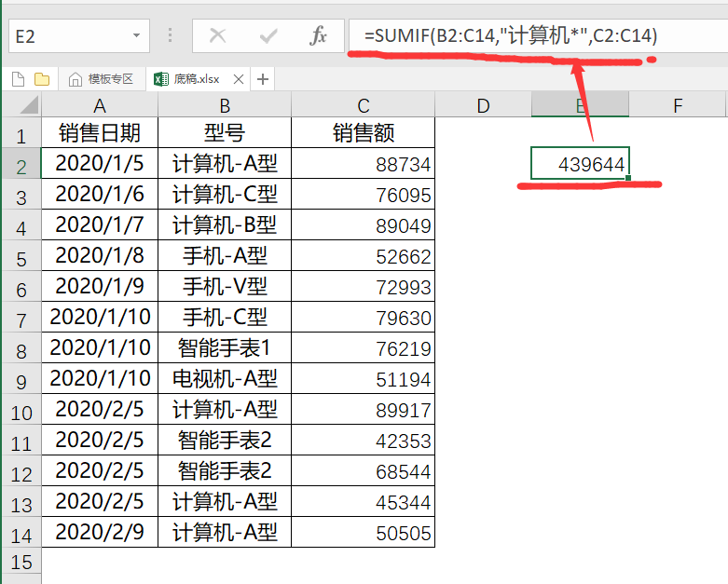Click the date cell 2020/1/6

coord(100,194)
